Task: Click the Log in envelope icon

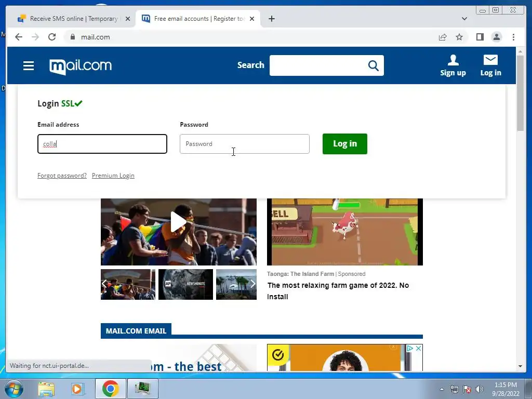Action: [x=490, y=60]
